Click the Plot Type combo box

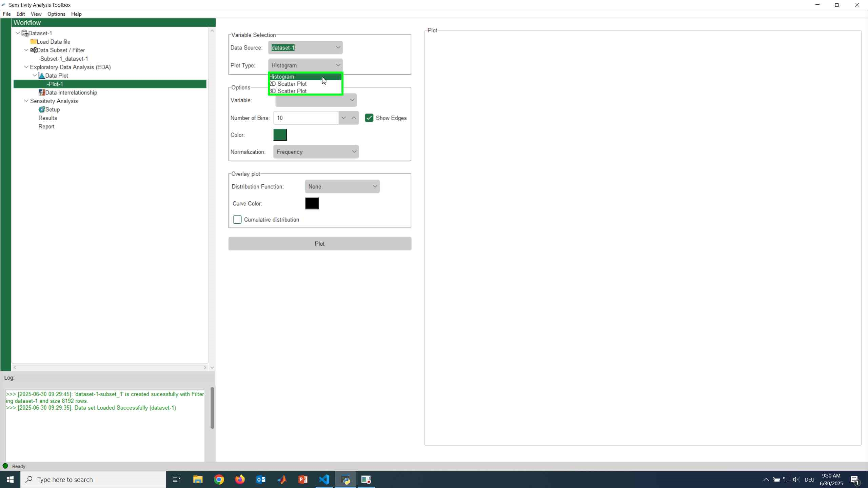pyautogui.click(x=305, y=65)
